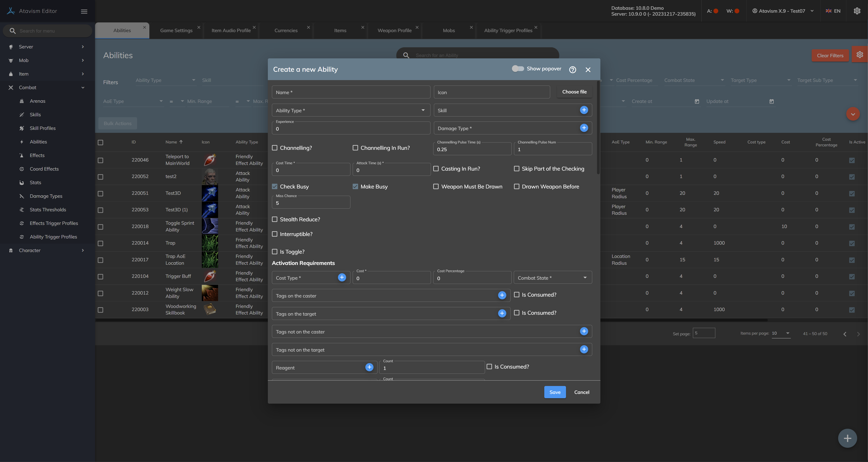This screenshot has width=868, height=462.
Task: Open the top-right settings gear
Action: pos(857,11)
